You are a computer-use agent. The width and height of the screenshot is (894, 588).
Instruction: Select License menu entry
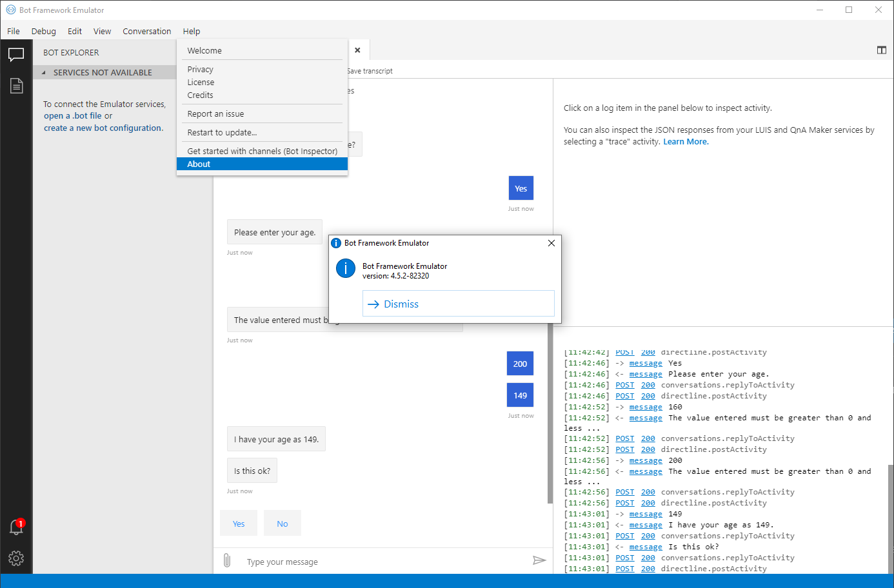(262, 82)
